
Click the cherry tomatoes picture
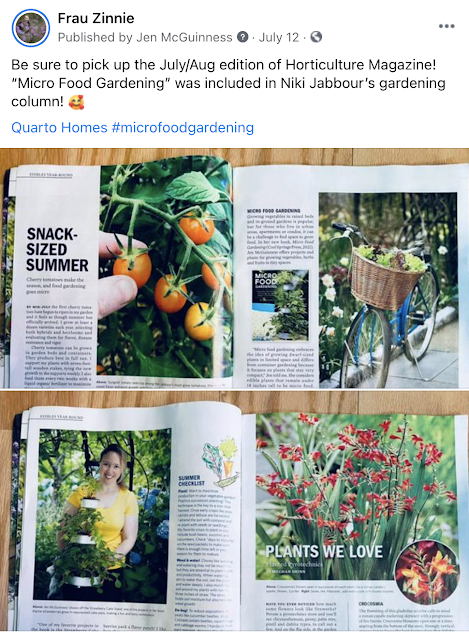tap(165, 271)
